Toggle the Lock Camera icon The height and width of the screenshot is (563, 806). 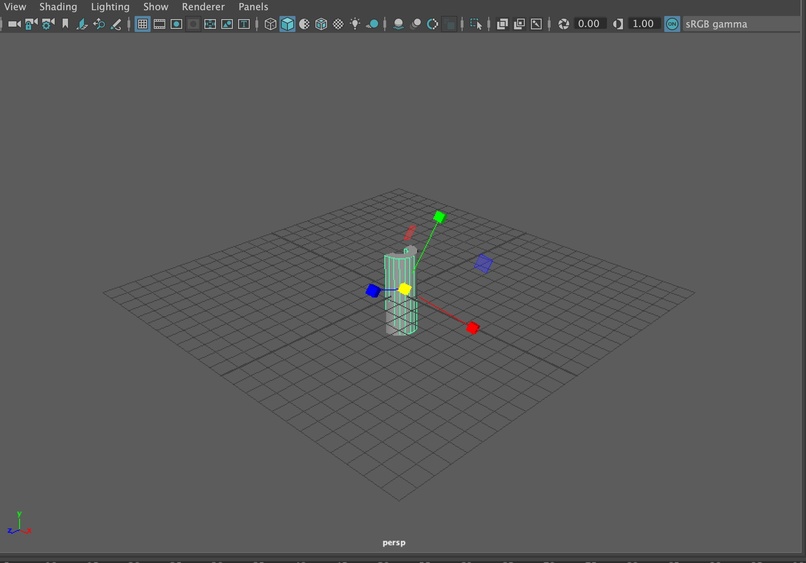[31, 24]
